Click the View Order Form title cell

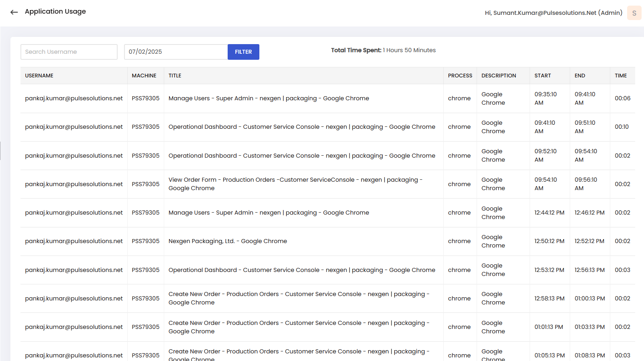click(295, 184)
